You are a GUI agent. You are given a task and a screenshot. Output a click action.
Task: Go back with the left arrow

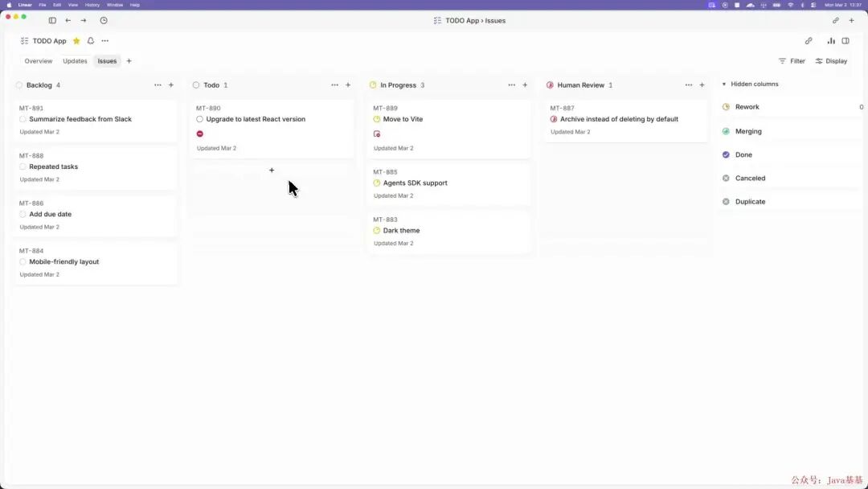click(68, 20)
